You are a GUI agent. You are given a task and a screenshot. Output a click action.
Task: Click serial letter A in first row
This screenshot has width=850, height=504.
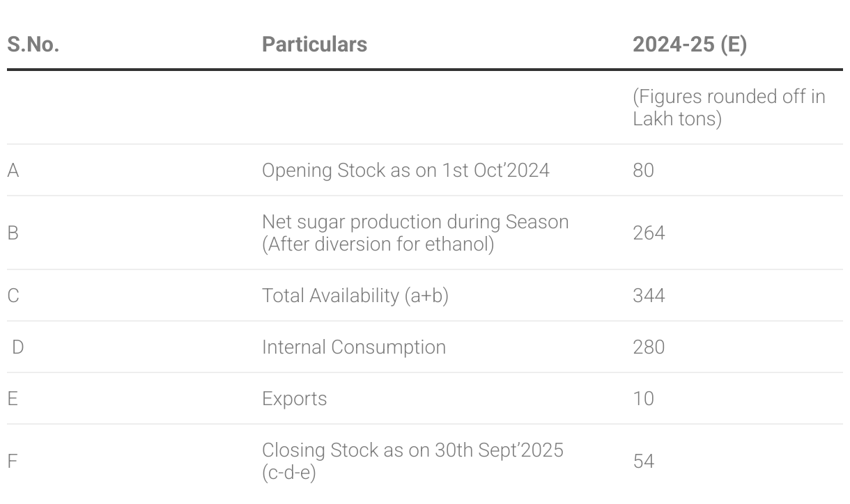(x=13, y=170)
